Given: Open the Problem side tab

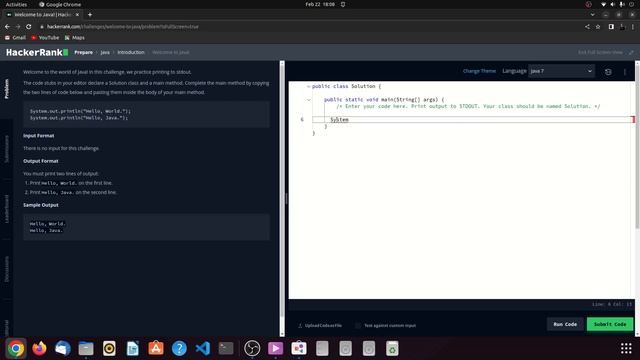Looking at the screenshot, I should (x=7, y=89).
